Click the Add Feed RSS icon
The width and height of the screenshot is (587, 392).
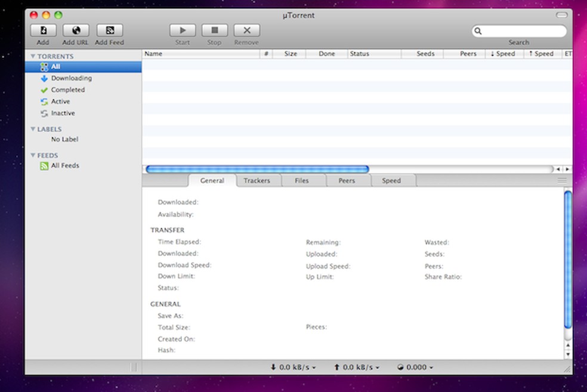pos(109,30)
